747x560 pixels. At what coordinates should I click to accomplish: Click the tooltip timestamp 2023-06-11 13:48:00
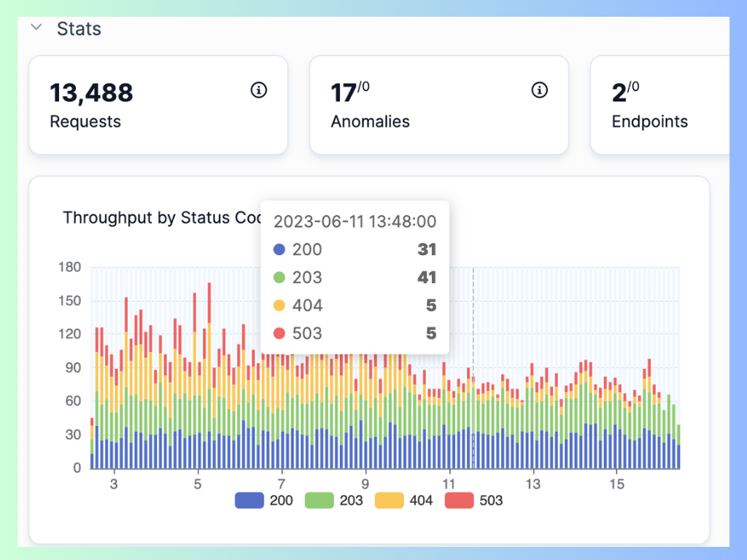[355, 221]
